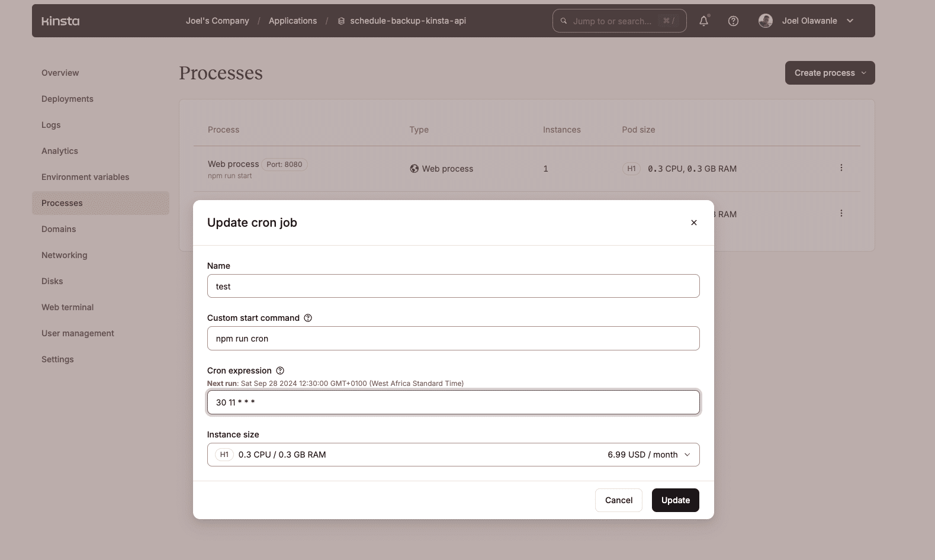Click the Next run date text
The height and width of the screenshot is (560, 935).
click(x=352, y=384)
